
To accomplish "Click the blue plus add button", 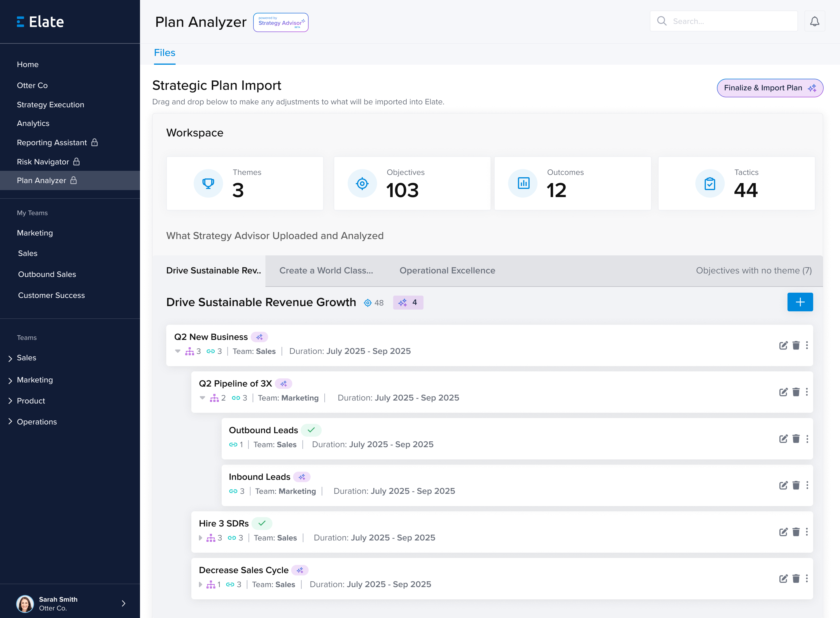I will pyautogui.click(x=800, y=302).
